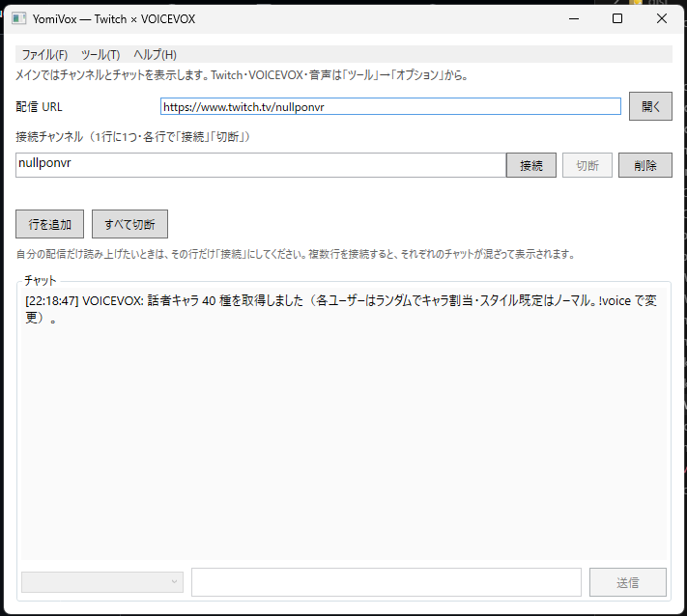Image resolution: width=687 pixels, height=616 pixels.
Task: Click the nullponvr channel name field
Action: tap(261, 165)
